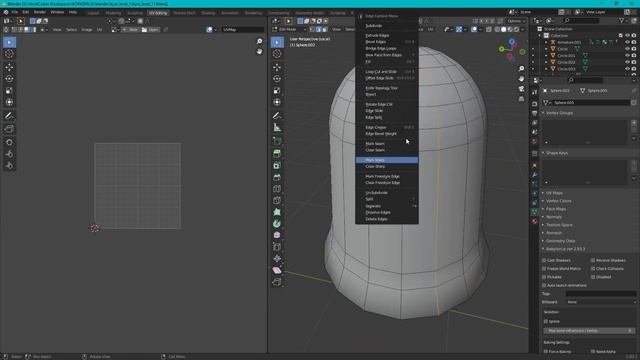The image size is (640, 360).
Task: Toggle the Cast Shadows checkbox
Action: tap(544, 260)
